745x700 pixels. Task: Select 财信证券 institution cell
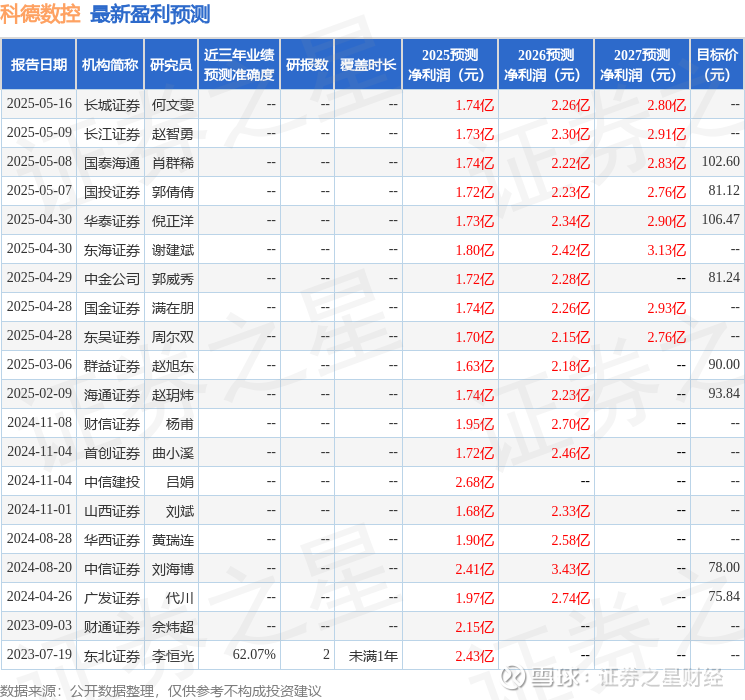pyautogui.click(x=112, y=424)
